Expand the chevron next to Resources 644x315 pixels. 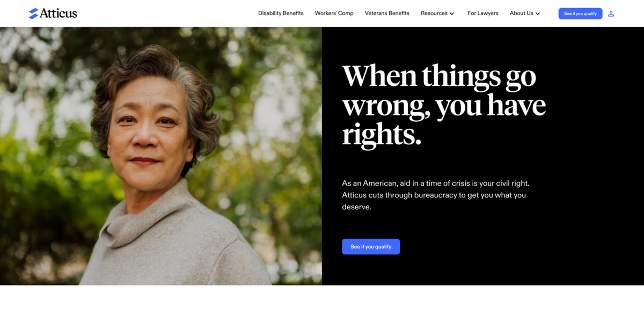coord(452,13)
